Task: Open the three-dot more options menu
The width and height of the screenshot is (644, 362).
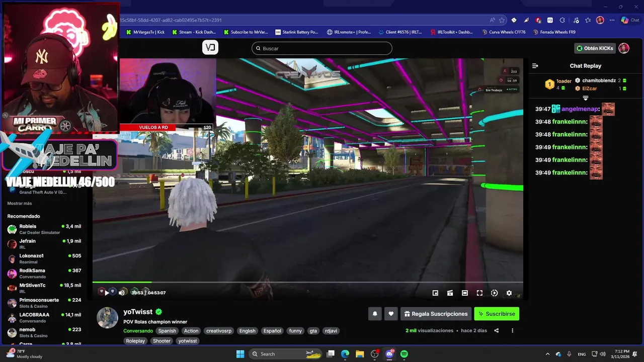Action: point(512,331)
